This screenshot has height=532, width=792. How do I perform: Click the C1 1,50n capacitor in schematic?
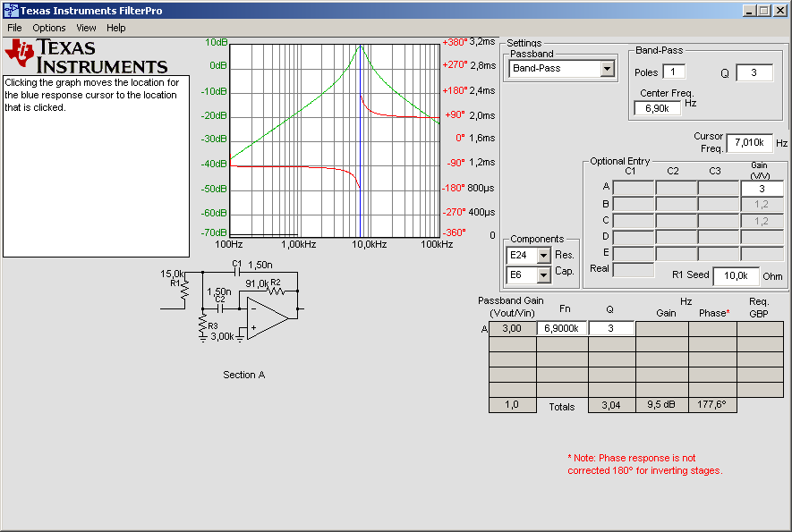coord(236,272)
